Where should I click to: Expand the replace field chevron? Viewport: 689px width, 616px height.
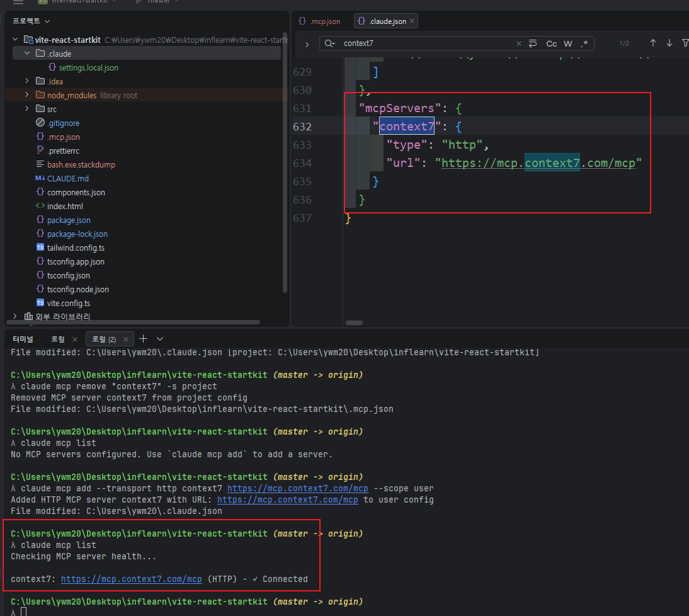pos(307,44)
